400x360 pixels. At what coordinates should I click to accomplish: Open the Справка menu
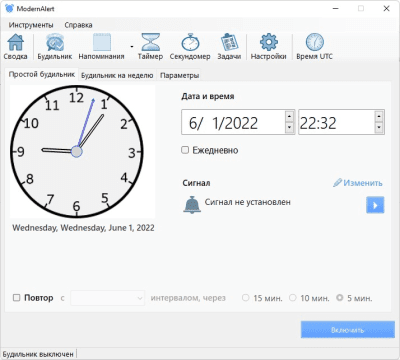tap(78, 25)
